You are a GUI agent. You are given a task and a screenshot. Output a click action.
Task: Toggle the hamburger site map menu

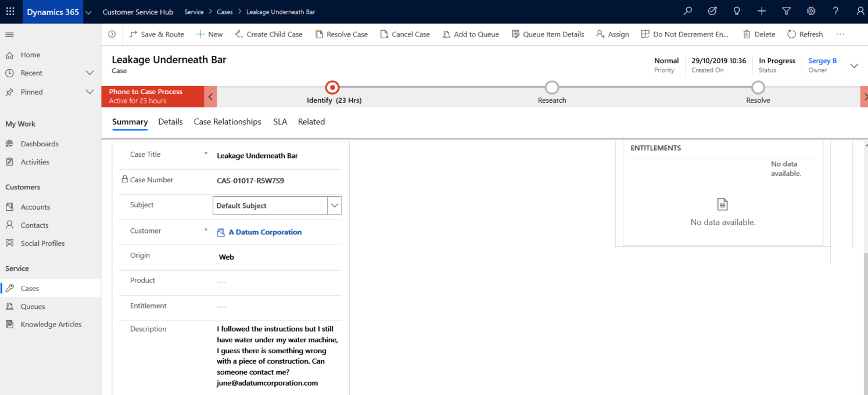point(9,35)
